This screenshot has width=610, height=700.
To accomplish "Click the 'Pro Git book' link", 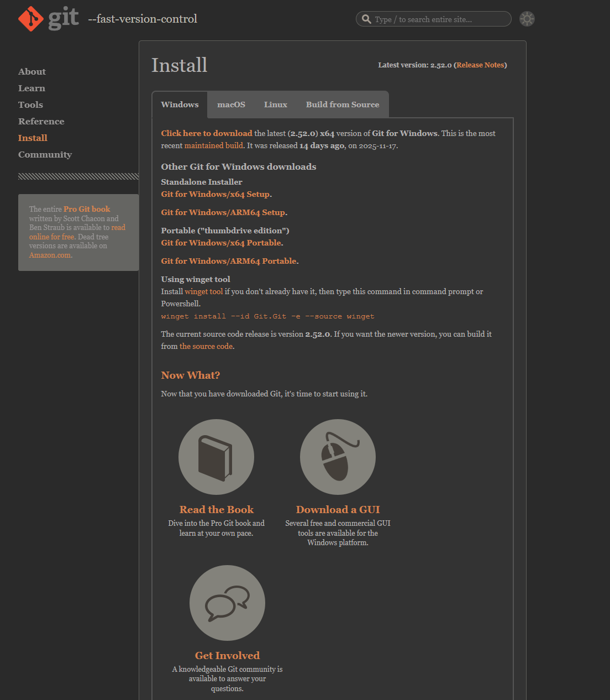I will point(87,210).
